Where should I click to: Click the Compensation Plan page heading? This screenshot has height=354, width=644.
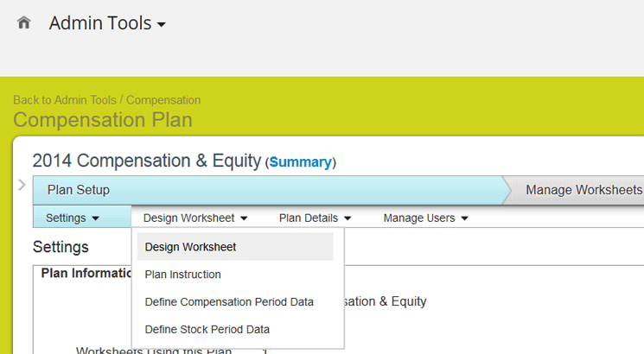[102, 120]
